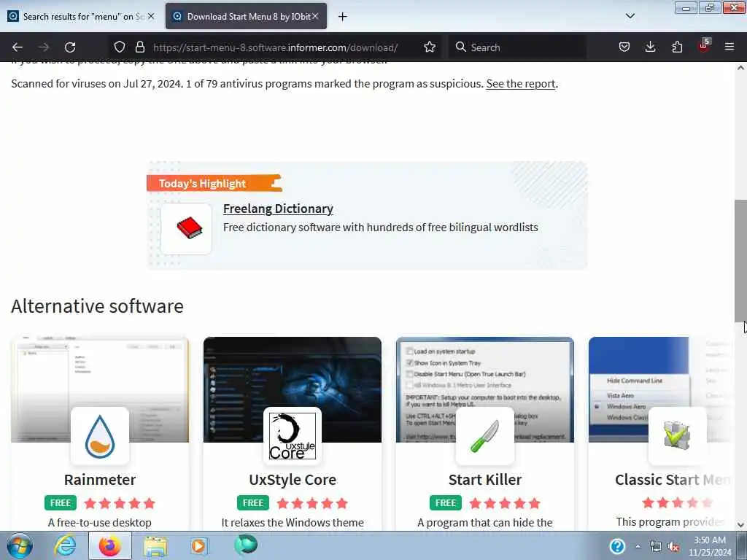Open the taskbar clock showing 3:50 AM
Image resolution: width=747 pixels, height=560 pixels.
[x=710, y=546]
